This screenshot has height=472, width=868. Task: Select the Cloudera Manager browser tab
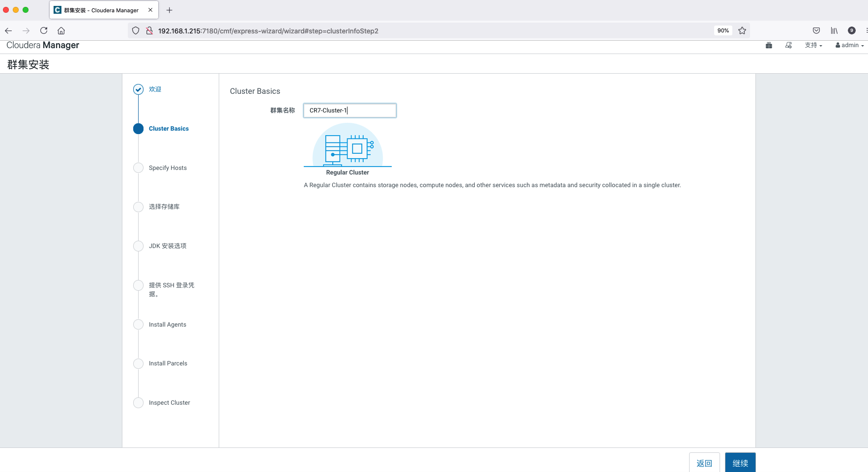pos(103,10)
